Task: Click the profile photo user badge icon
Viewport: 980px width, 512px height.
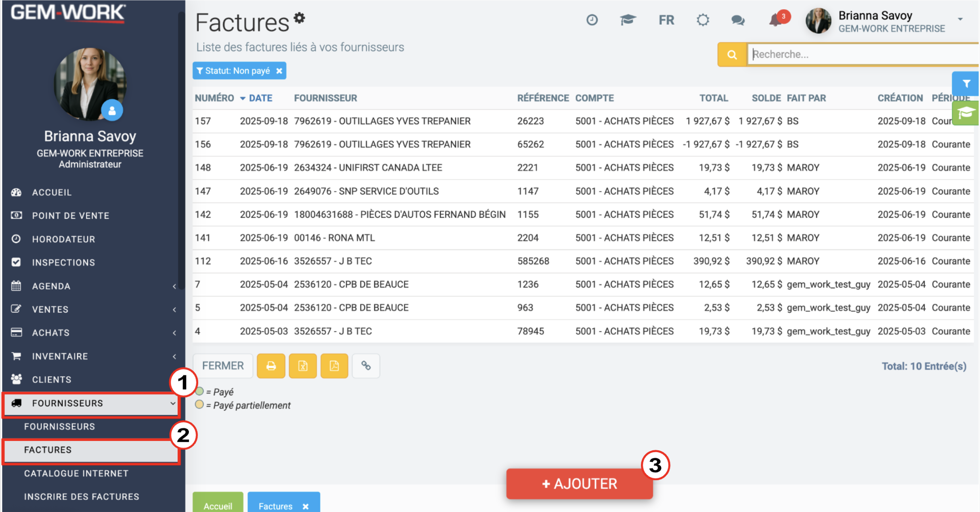Action: (x=112, y=110)
